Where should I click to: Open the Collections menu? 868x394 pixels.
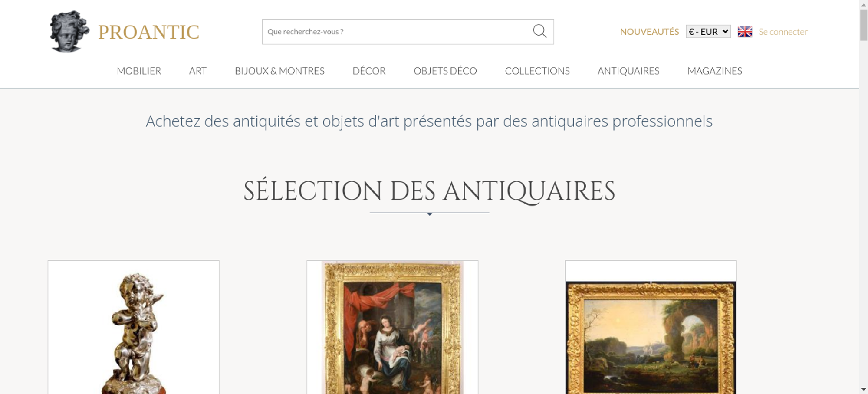[537, 71]
